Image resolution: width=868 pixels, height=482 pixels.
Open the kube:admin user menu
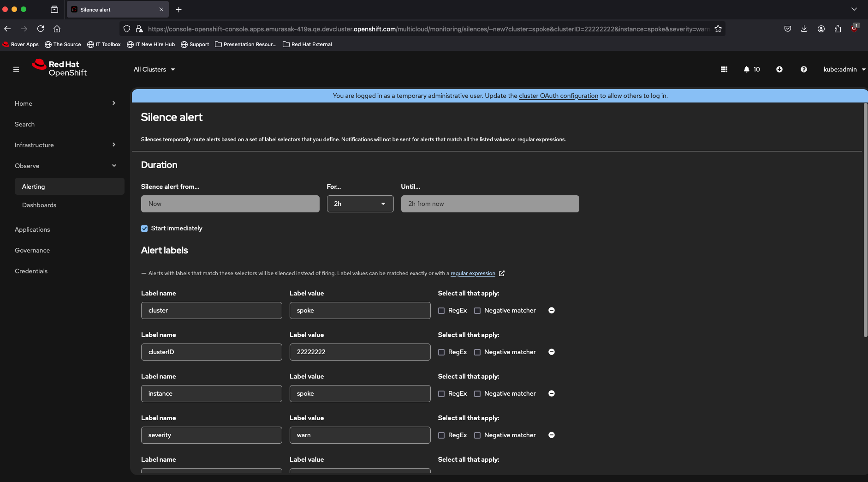(844, 69)
